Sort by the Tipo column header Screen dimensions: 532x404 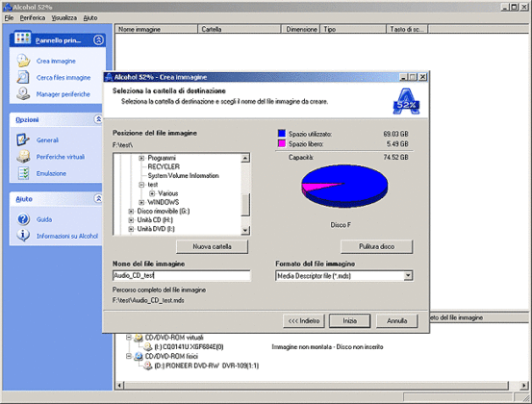pyautogui.click(x=353, y=29)
